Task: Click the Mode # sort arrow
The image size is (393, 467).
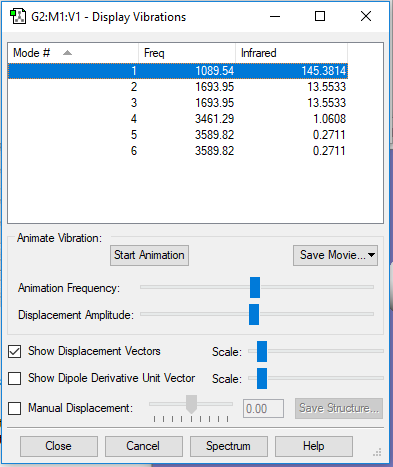Action: [67, 53]
